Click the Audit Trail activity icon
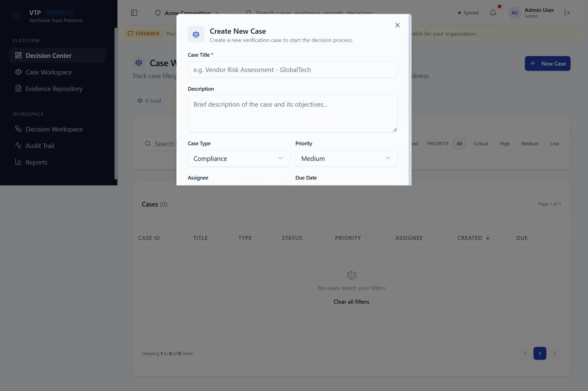The width and height of the screenshot is (588, 391). (18, 145)
